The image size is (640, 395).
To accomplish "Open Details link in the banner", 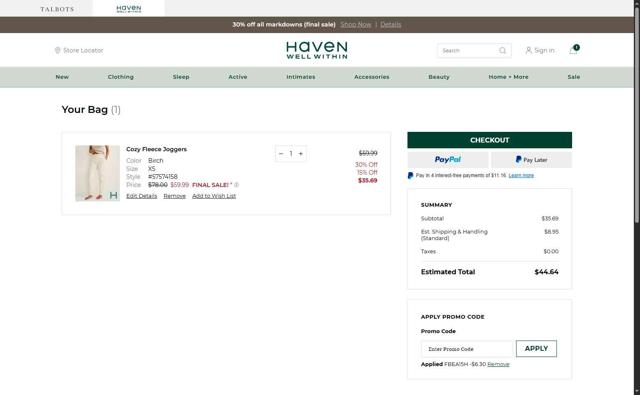I will (x=391, y=24).
